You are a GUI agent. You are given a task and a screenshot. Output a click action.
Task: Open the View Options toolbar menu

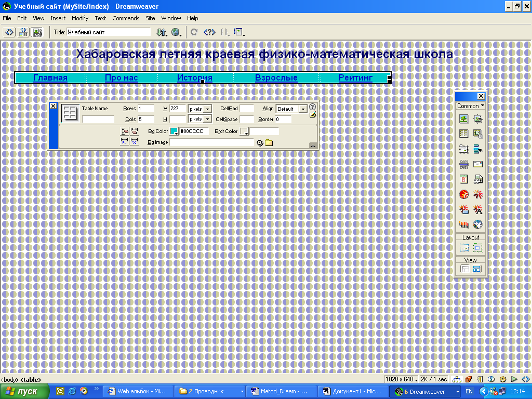(x=239, y=32)
